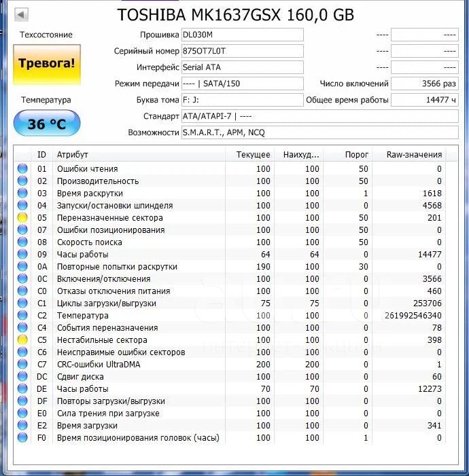Click the disk title TOSHIBA MK1637GSX 160,0 GB
The height and width of the screenshot is (476, 469).
[x=236, y=15]
